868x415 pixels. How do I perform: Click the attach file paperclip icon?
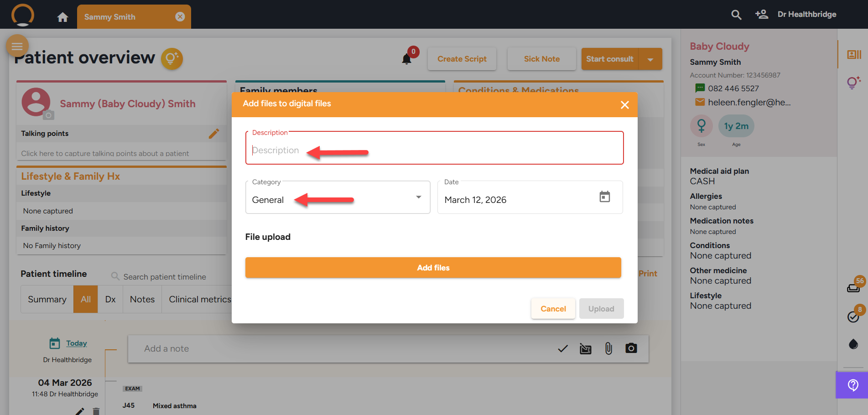click(x=608, y=349)
